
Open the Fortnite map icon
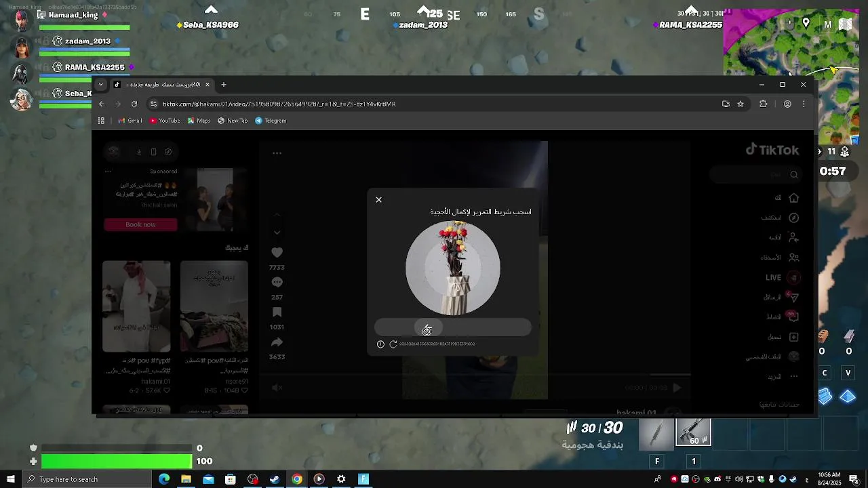coord(846,24)
